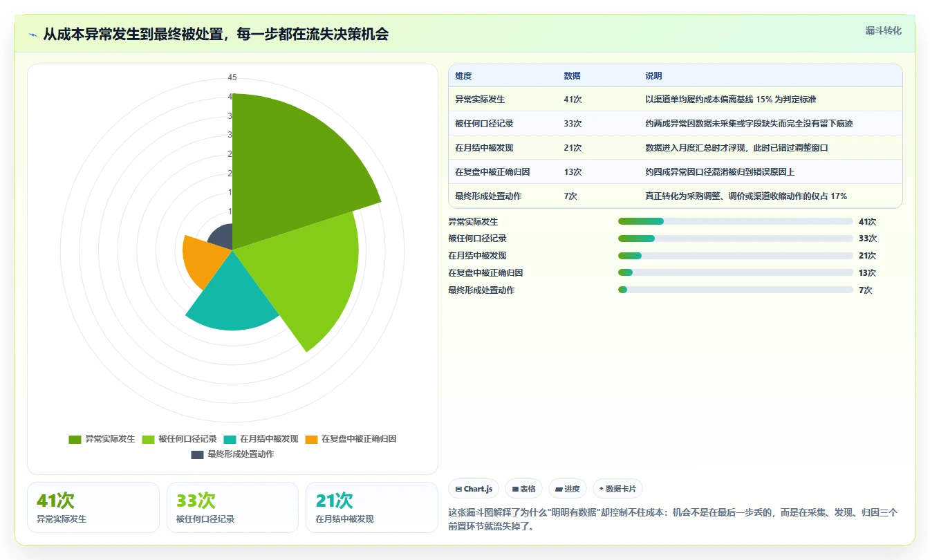Click description starting 数据进入月度汇总时

point(736,148)
